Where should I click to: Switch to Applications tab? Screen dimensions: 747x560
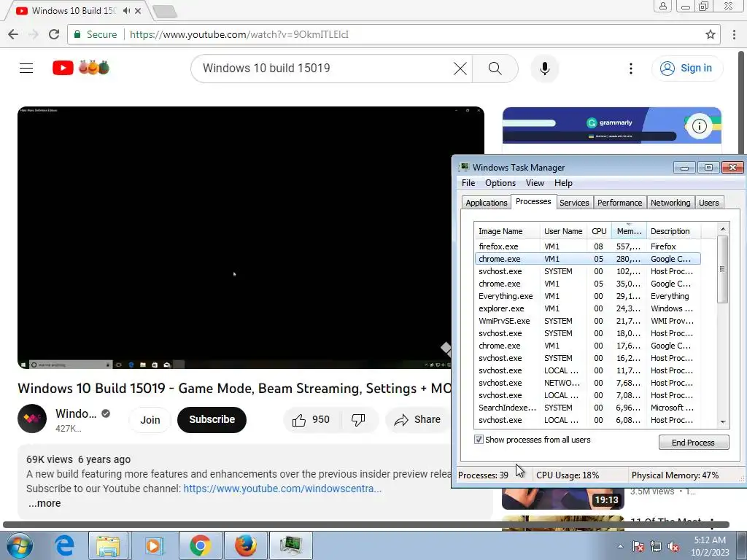point(487,203)
